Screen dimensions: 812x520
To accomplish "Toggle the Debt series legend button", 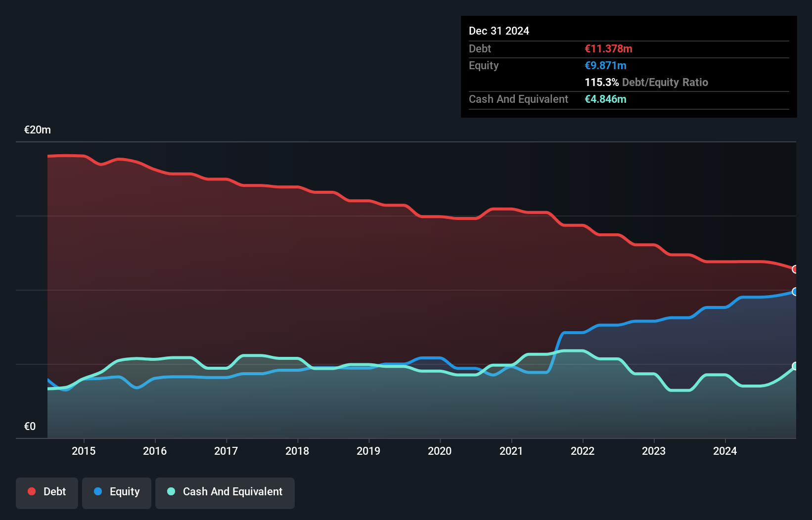I will (x=47, y=493).
